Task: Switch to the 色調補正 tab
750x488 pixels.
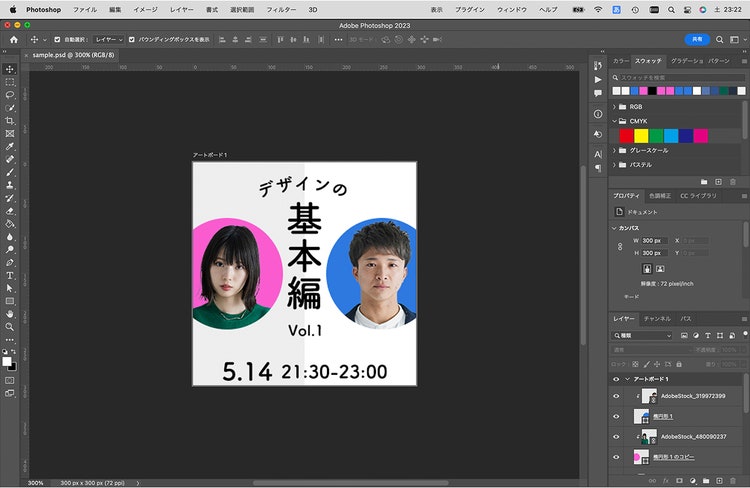Action: (x=660, y=196)
